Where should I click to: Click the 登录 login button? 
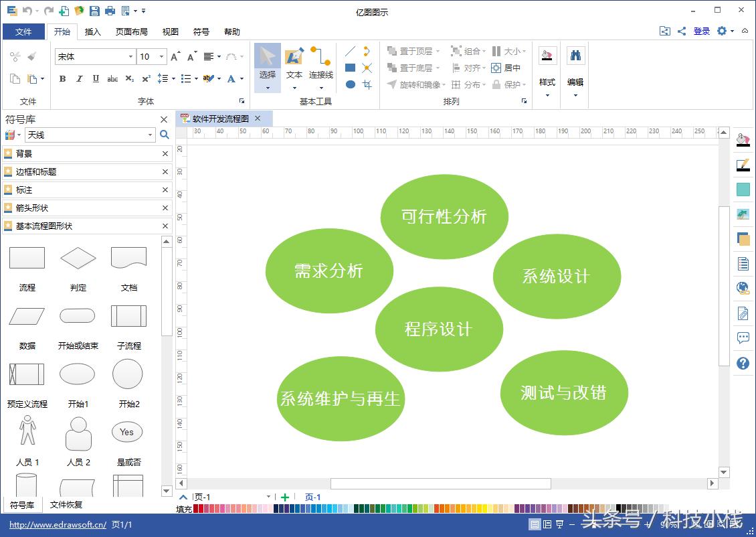pyautogui.click(x=701, y=31)
